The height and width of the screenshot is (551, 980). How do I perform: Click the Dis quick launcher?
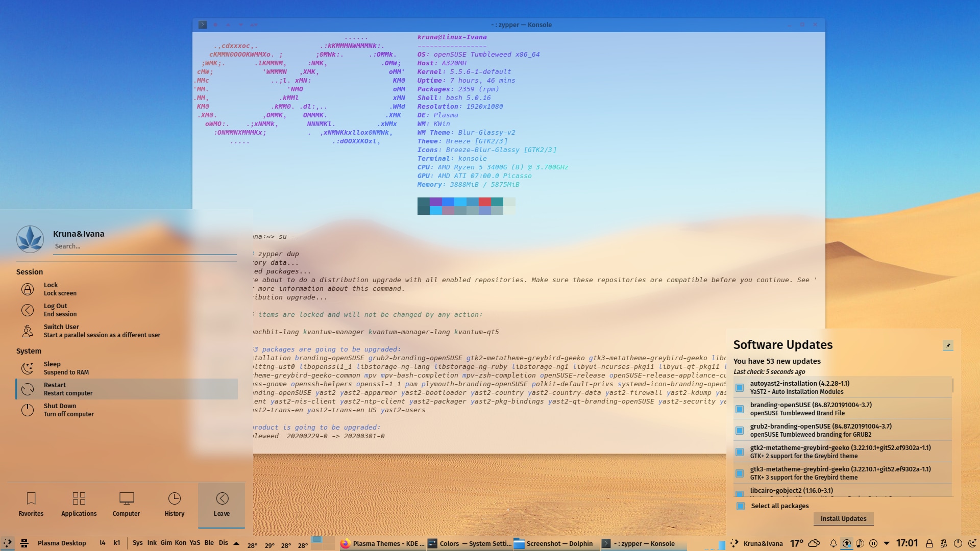224,543
